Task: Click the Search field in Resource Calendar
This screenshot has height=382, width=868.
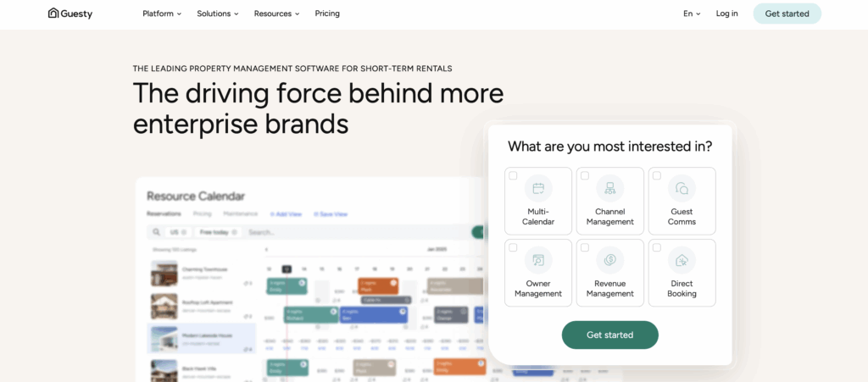Action: click(356, 232)
